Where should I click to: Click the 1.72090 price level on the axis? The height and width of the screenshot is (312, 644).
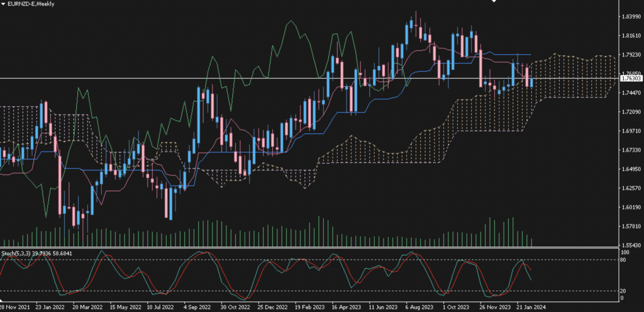[x=631, y=112]
